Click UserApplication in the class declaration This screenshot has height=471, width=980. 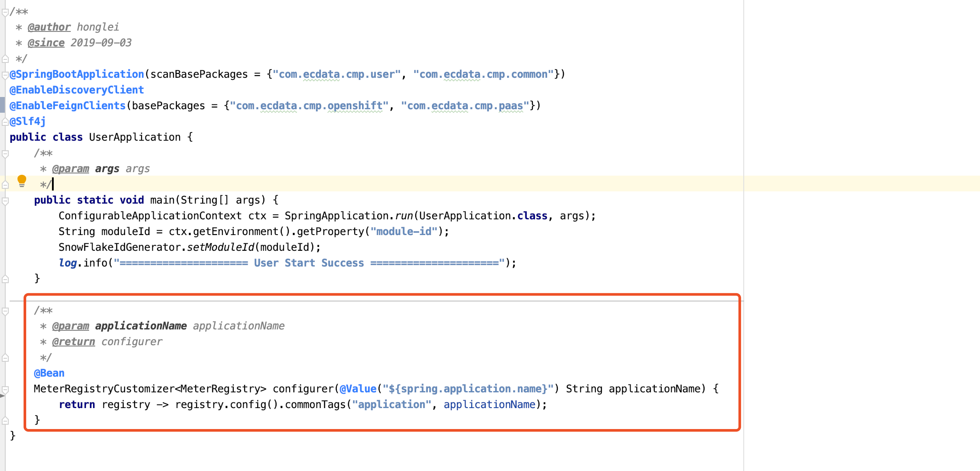[x=135, y=137]
